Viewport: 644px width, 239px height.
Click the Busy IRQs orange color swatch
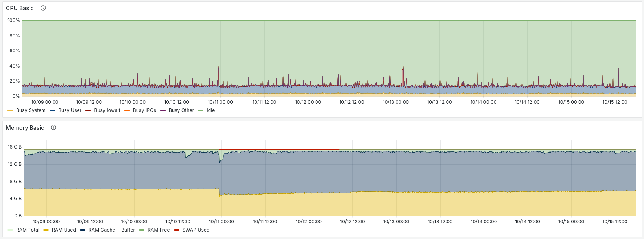[x=127, y=110]
